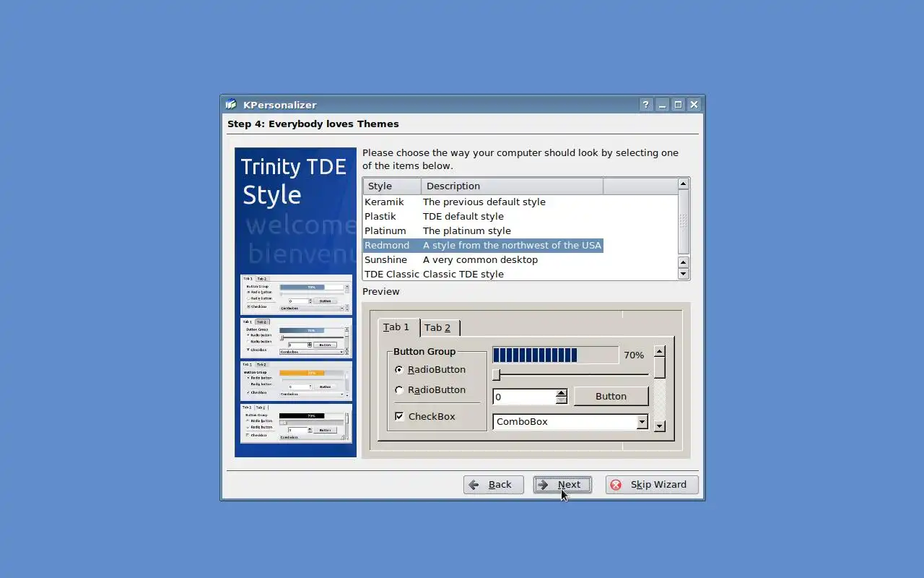The height and width of the screenshot is (578, 924).
Task: Click the preview scrollbar down arrow
Action: coord(659,426)
